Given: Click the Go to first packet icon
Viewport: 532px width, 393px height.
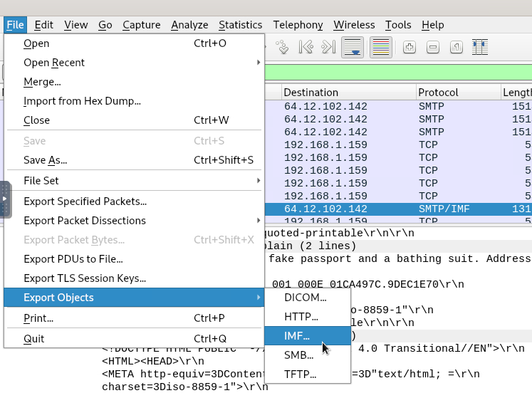Looking at the screenshot, I should [306, 48].
